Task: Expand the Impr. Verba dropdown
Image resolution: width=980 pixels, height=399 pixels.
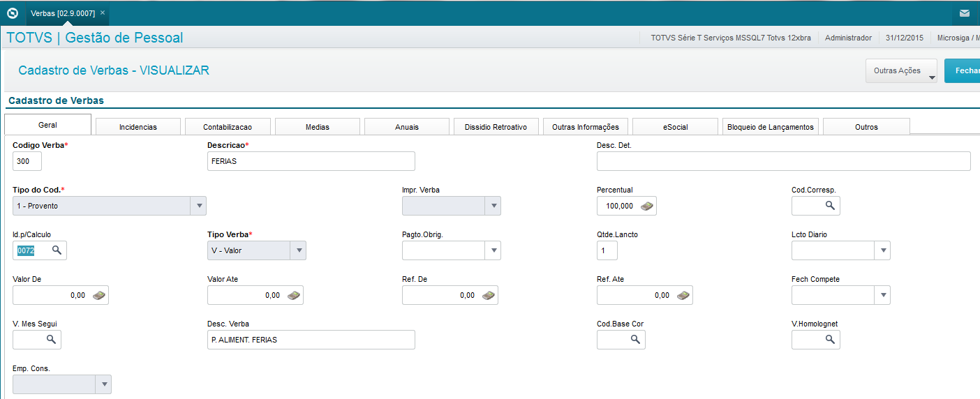Action: 493,206
